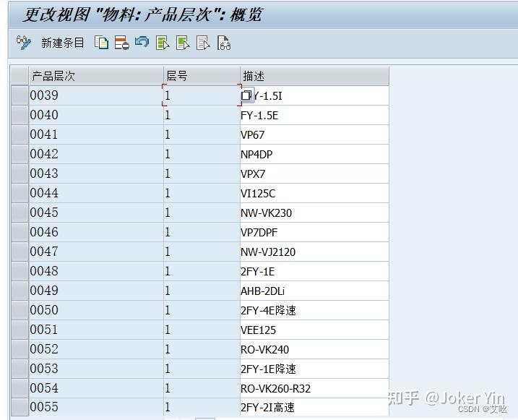The height and width of the screenshot is (420, 518).
Task: Click the product hierarchy cell 0039
Action: pos(96,95)
